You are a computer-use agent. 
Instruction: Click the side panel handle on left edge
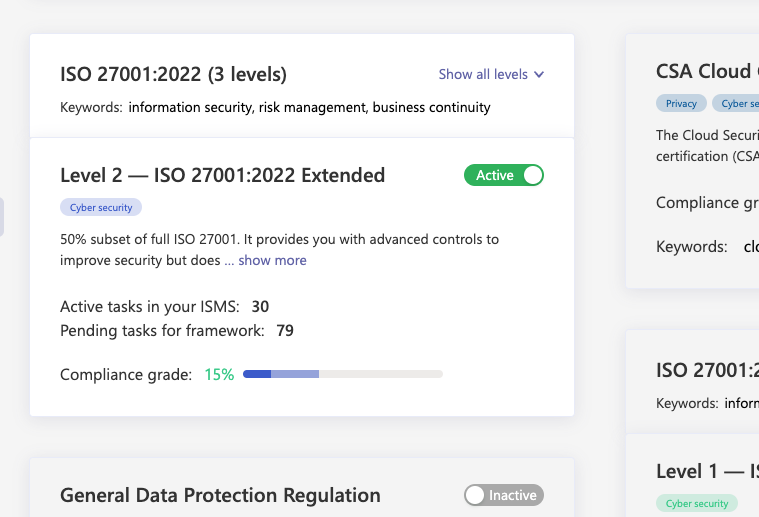pyautogui.click(x=2, y=217)
